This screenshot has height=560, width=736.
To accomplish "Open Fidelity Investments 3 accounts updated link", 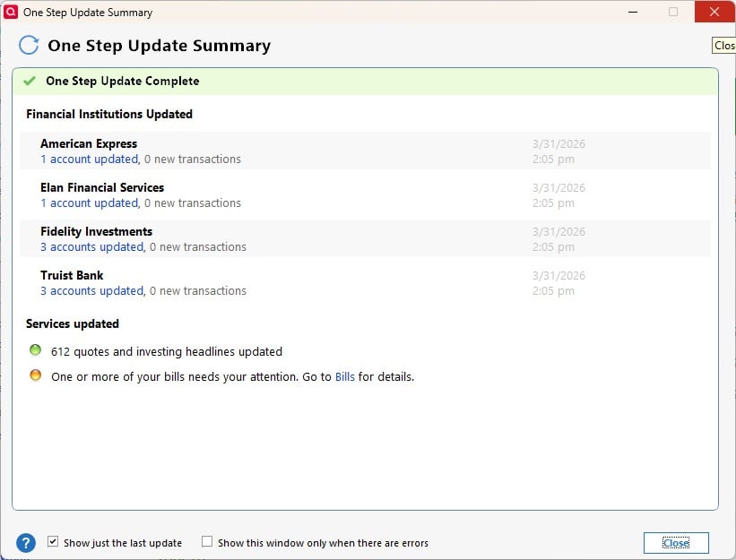I will coord(92,246).
